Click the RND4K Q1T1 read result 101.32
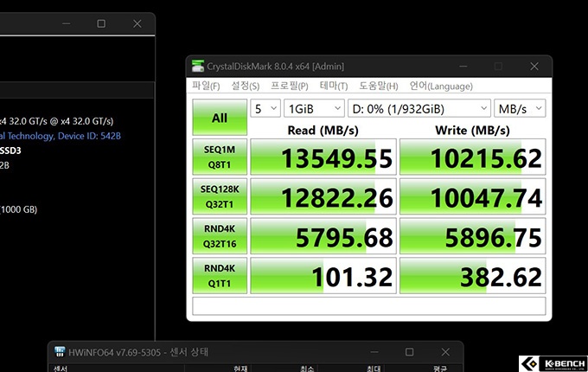Viewport: 588px width, 372px height. pyautogui.click(x=323, y=276)
